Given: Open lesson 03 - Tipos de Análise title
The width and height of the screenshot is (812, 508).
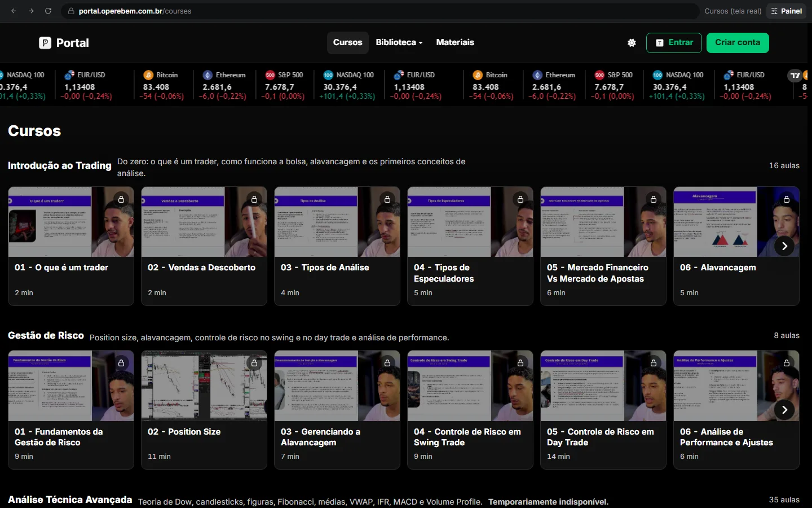Looking at the screenshot, I should pyautogui.click(x=325, y=268).
